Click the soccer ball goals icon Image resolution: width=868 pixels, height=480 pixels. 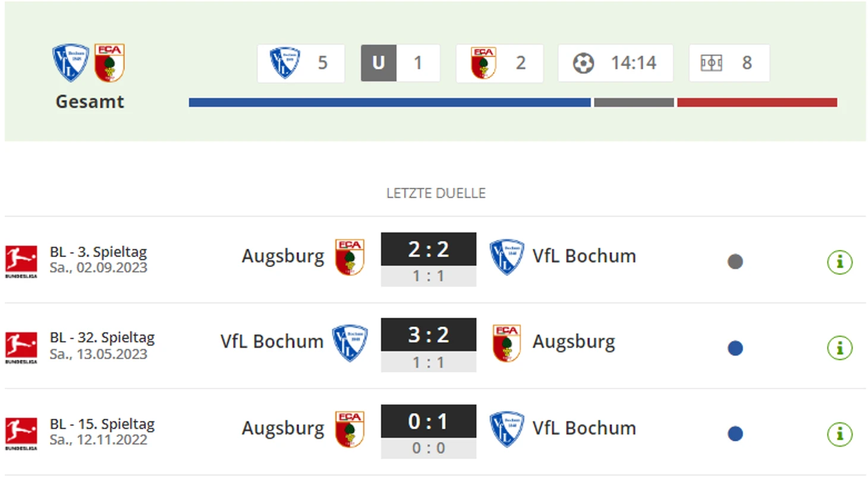[x=583, y=63]
